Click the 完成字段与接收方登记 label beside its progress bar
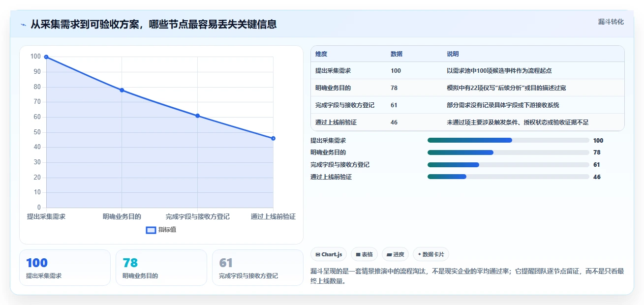The width and height of the screenshot is (644, 305). 340,165
